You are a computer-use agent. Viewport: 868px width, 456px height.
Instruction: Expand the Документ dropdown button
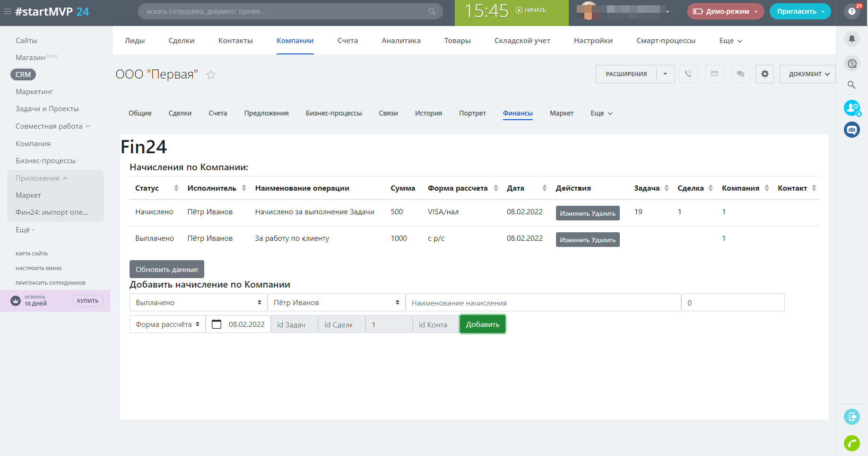[x=807, y=74]
